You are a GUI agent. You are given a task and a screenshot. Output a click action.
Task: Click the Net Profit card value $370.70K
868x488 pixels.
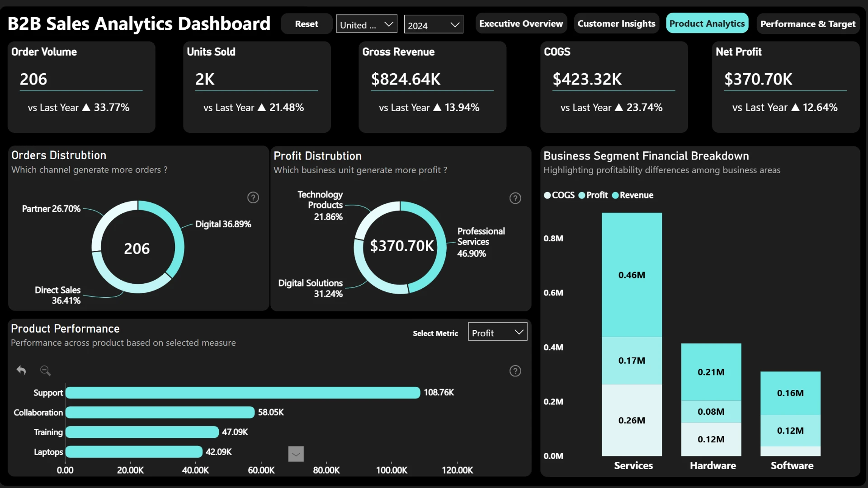pyautogui.click(x=758, y=79)
